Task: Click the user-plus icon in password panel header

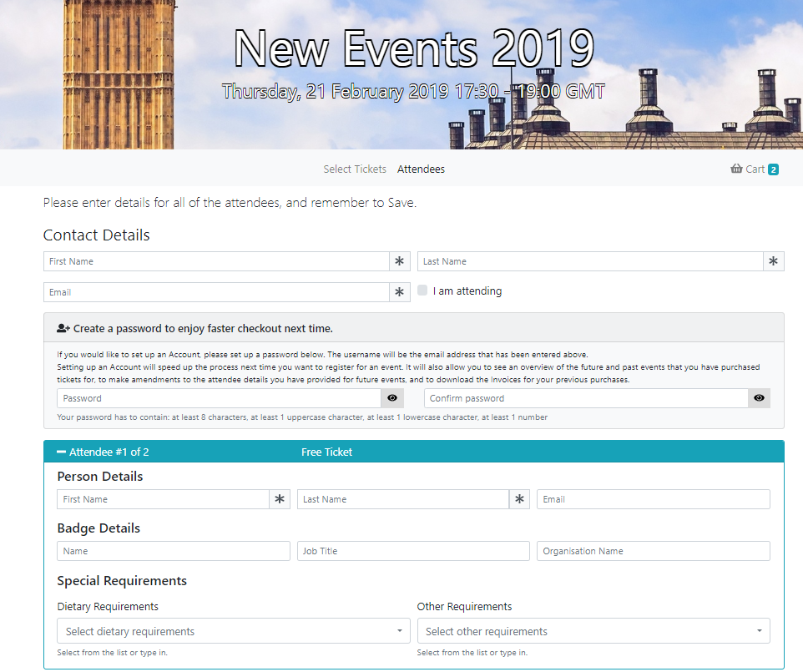Action: [x=63, y=328]
